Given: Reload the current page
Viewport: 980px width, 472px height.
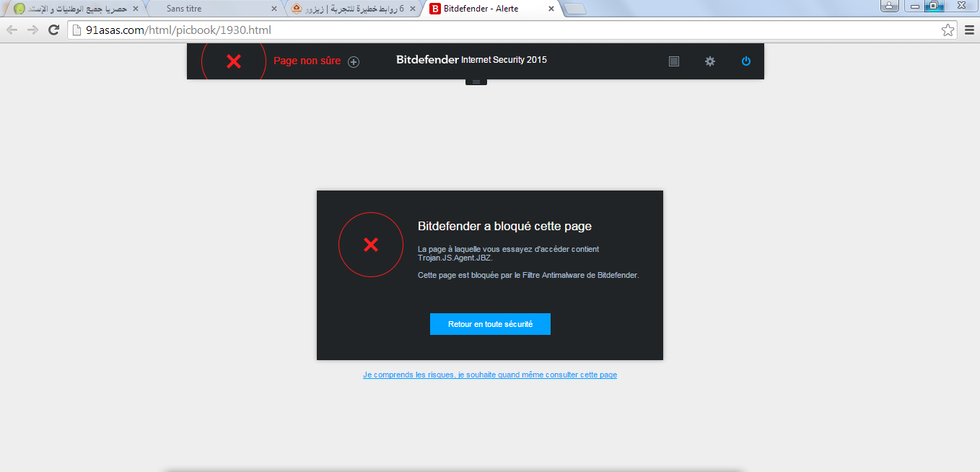Looking at the screenshot, I should 53,30.
